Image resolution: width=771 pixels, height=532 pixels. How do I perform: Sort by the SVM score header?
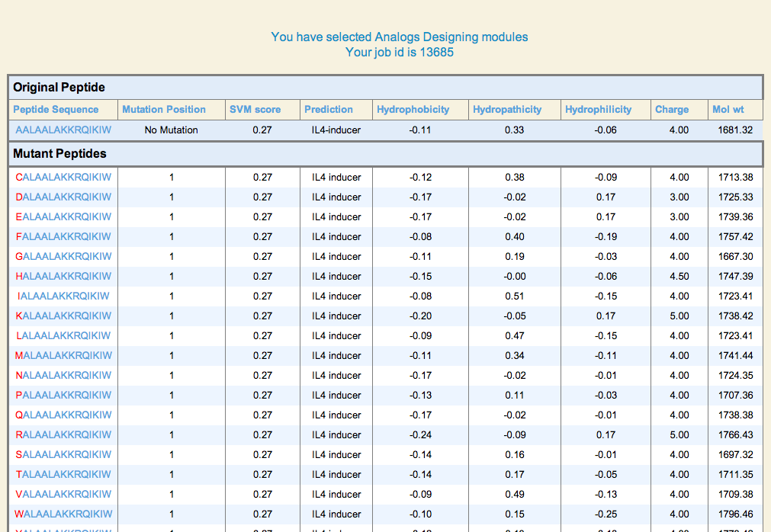(x=255, y=110)
